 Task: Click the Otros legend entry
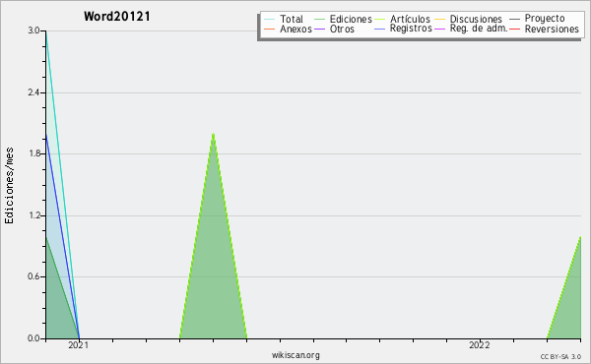coord(334,29)
